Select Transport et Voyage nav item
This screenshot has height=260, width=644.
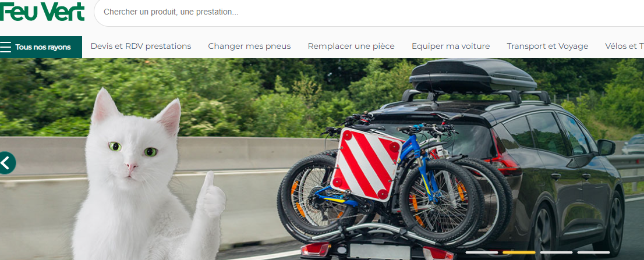(547, 47)
